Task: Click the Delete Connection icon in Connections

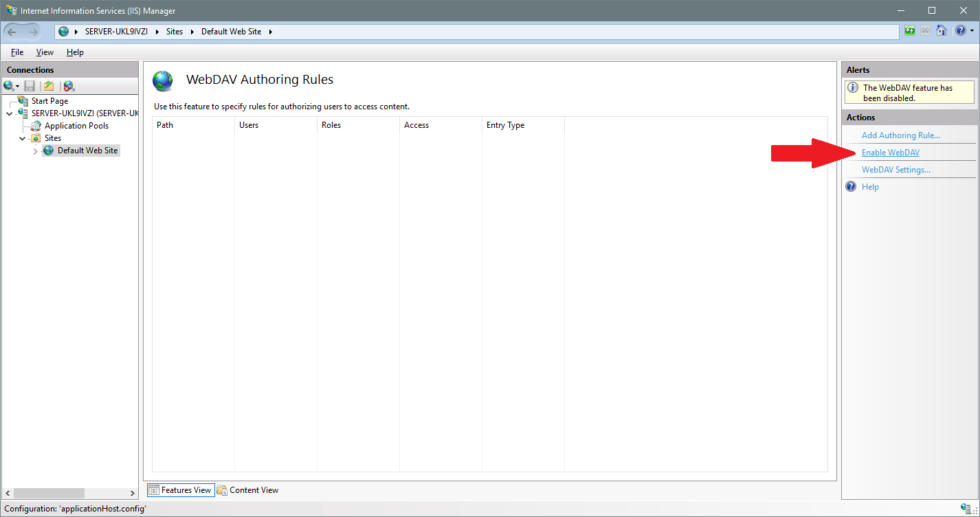Action: point(69,86)
